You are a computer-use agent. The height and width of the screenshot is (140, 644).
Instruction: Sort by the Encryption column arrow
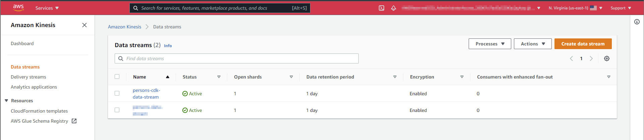[x=462, y=77]
